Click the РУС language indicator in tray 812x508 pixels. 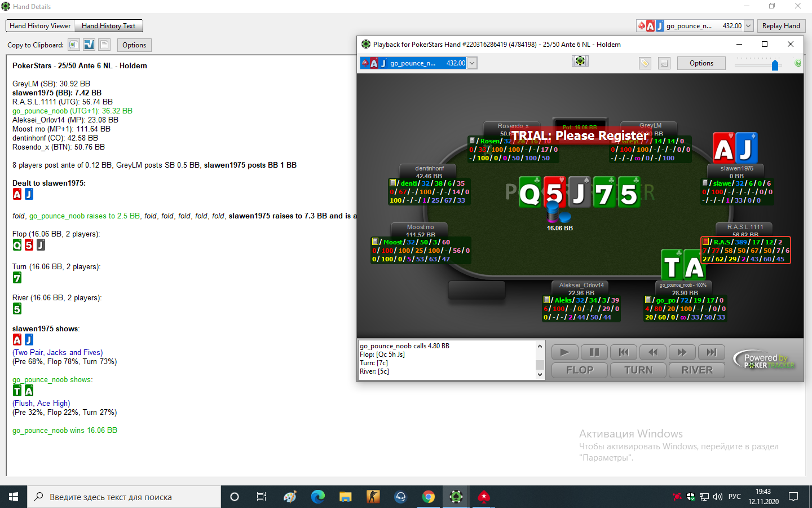pyautogui.click(x=735, y=497)
